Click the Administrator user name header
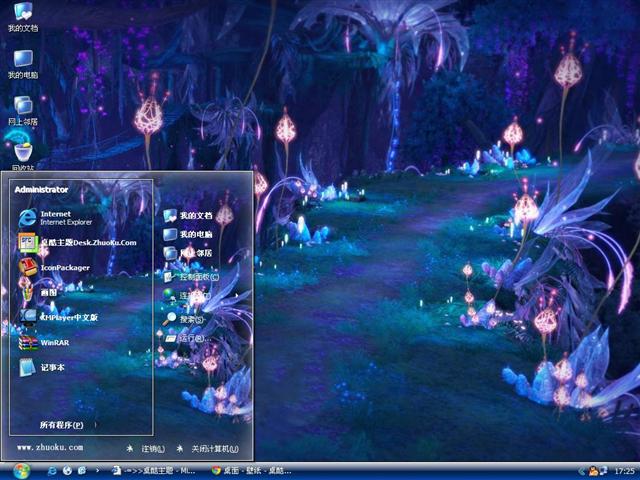 (41, 190)
